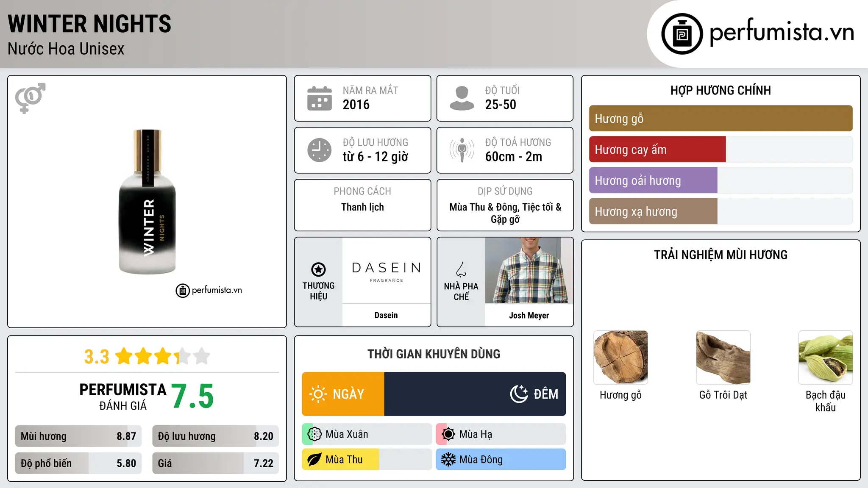Open the Winter Nights bottle product image

[x=147, y=202]
